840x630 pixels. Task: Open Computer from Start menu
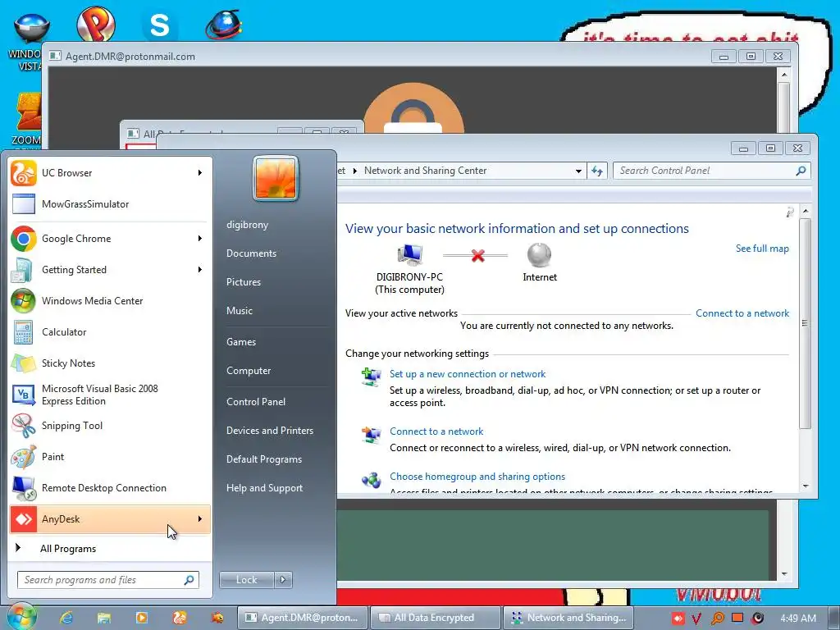pos(249,371)
